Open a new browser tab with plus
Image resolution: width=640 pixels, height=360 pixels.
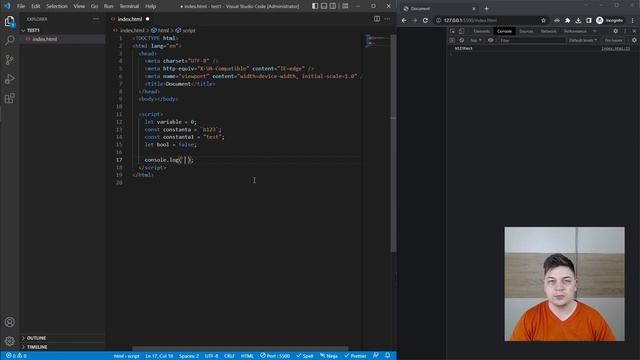click(486, 9)
